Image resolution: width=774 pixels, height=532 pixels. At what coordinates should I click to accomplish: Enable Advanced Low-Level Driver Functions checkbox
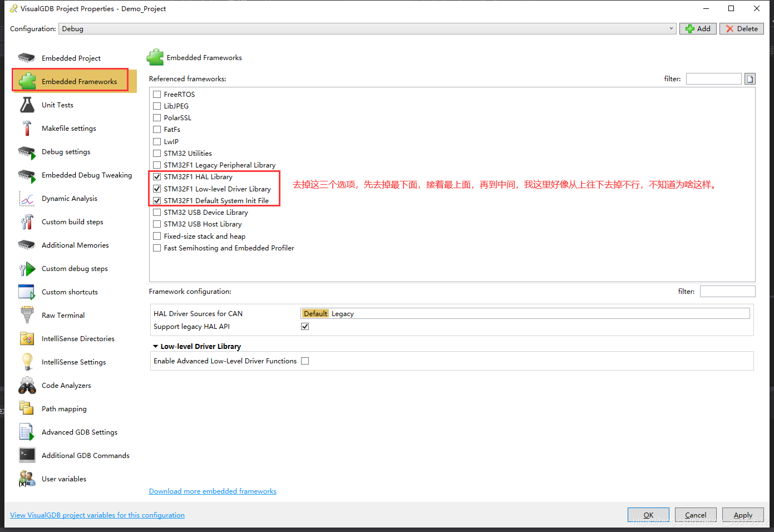click(305, 361)
